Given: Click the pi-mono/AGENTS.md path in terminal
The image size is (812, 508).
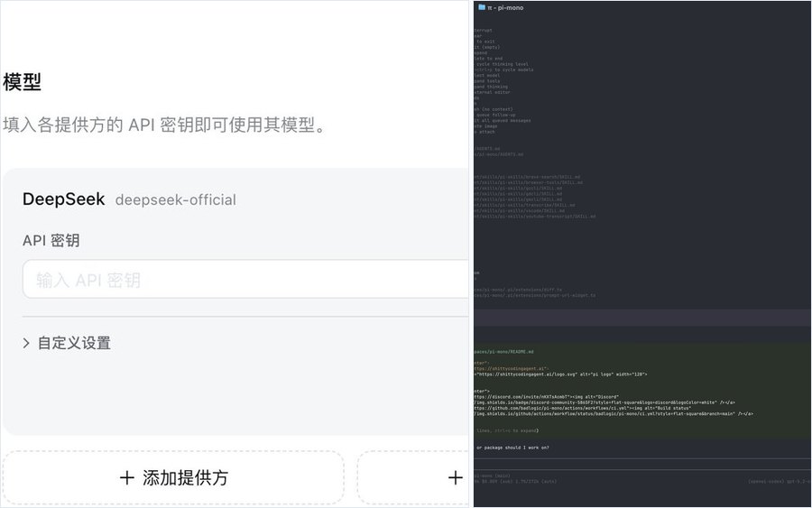Looking at the screenshot, I should pos(499,154).
